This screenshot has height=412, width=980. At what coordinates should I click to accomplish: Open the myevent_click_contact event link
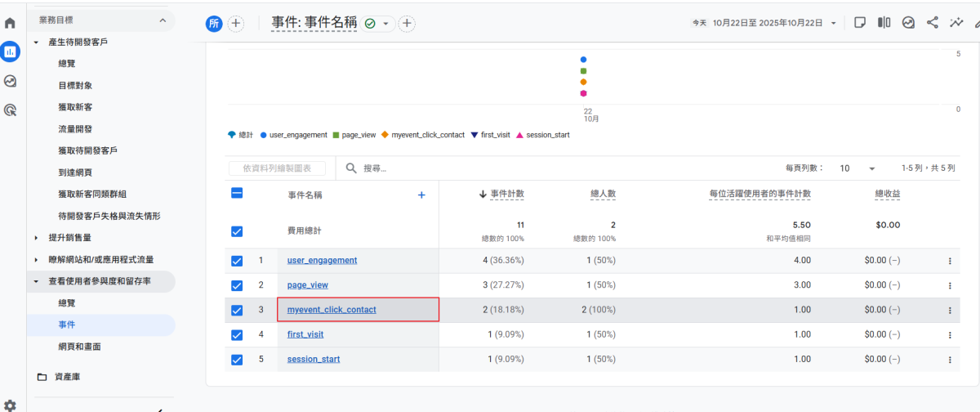(332, 310)
